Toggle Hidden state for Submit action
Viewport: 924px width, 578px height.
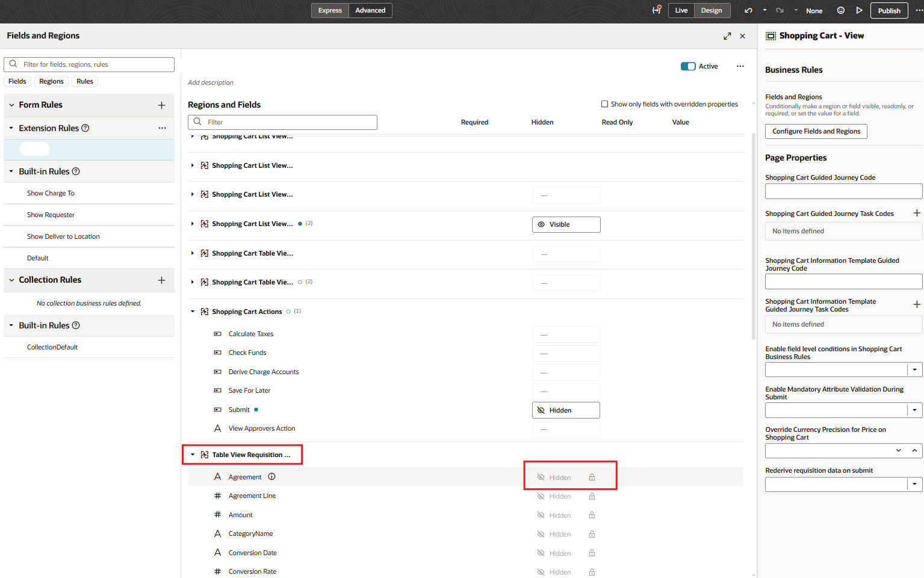(x=566, y=410)
